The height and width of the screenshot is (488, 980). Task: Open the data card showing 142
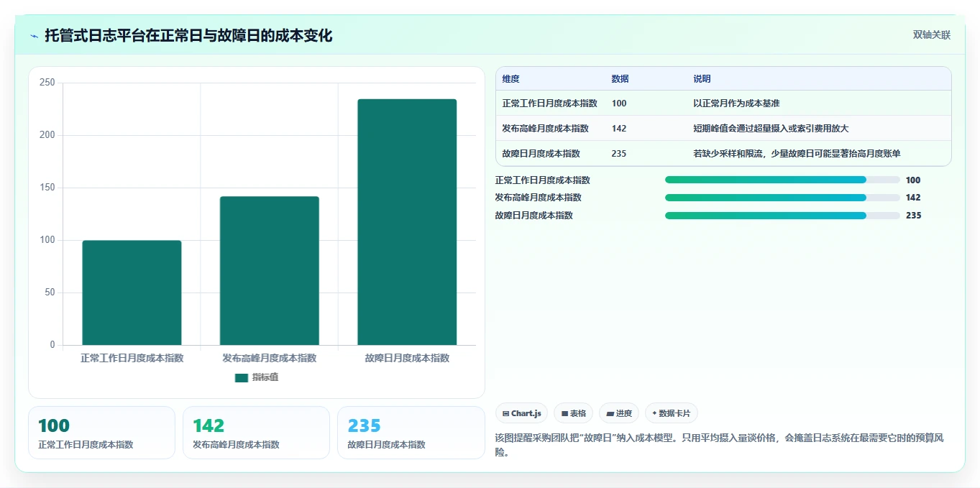[x=256, y=433]
